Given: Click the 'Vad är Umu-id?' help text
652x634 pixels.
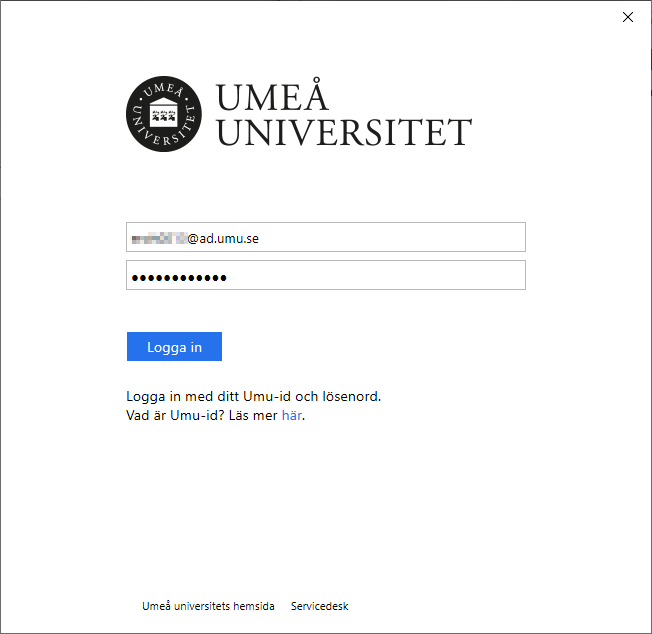Looking at the screenshot, I should coord(175,415).
